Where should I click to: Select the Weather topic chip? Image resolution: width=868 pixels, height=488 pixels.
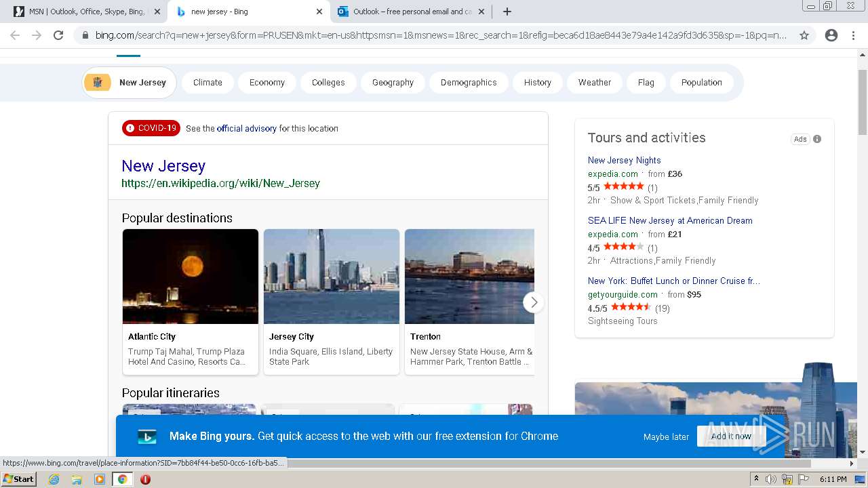[x=595, y=83]
